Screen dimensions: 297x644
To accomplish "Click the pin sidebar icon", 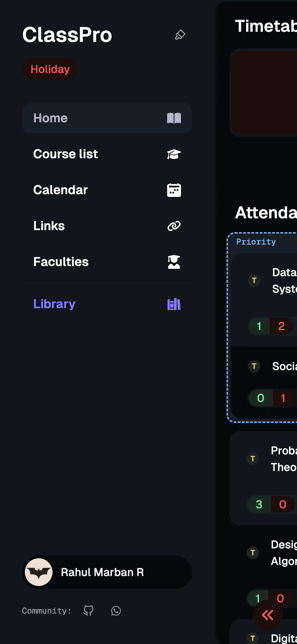I will (180, 35).
